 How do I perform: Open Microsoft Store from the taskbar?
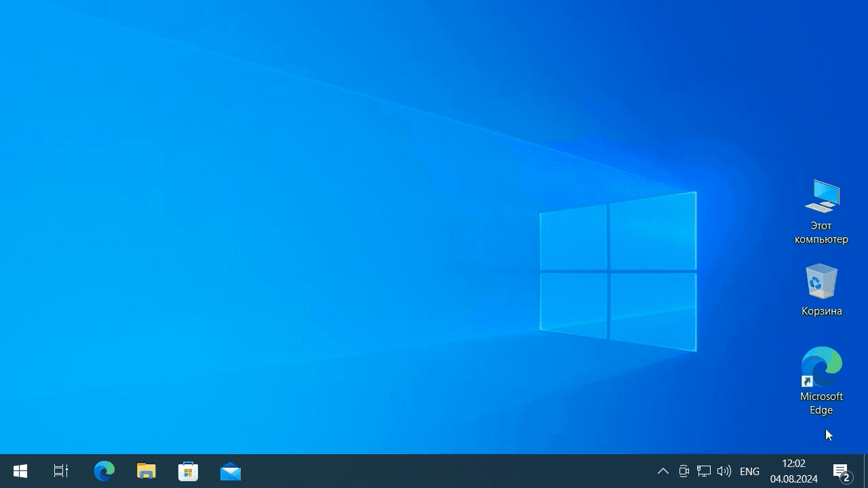click(189, 471)
